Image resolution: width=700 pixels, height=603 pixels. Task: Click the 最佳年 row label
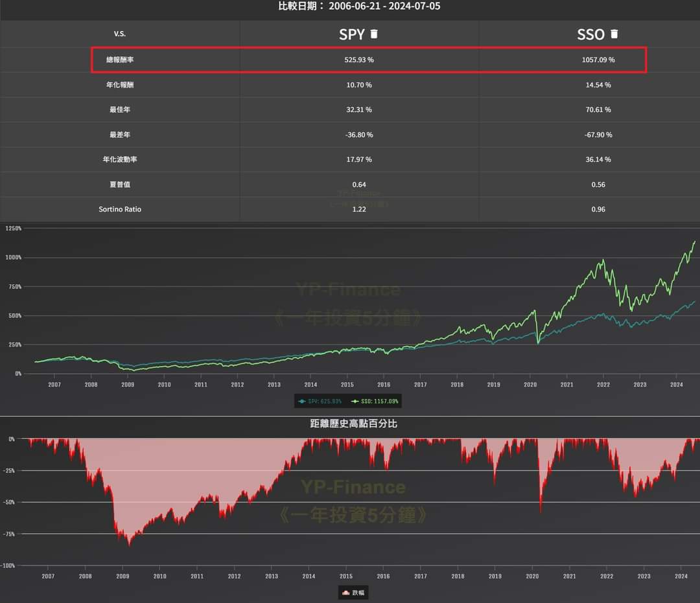(x=120, y=109)
